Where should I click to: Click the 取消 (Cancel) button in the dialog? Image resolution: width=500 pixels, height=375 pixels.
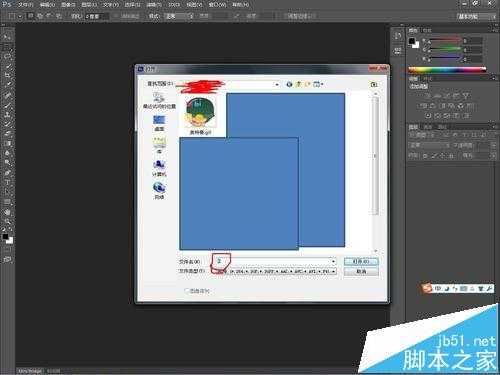click(x=361, y=272)
